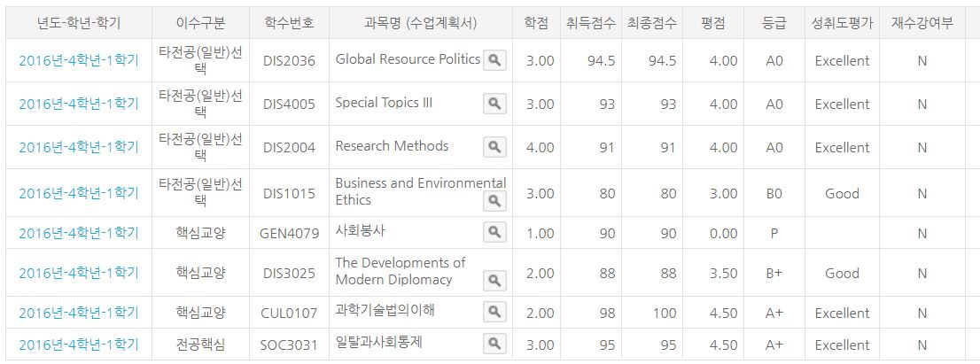Click the 재수강여부 column header
This screenshot has width=980, height=364.
pyautogui.click(x=922, y=24)
